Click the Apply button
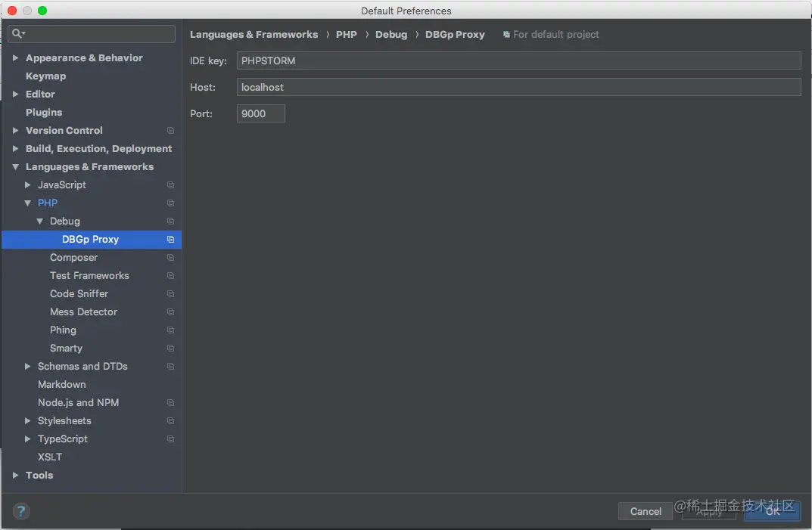The height and width of the screenshot is (530, 812). click(709, 511)
